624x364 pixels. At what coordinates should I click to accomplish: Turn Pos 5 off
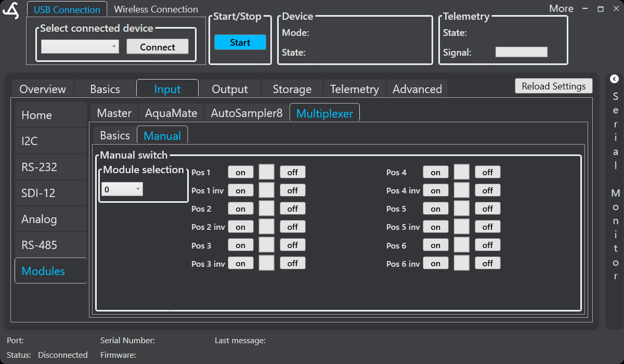pyautogui.click(x=488, y=209)
